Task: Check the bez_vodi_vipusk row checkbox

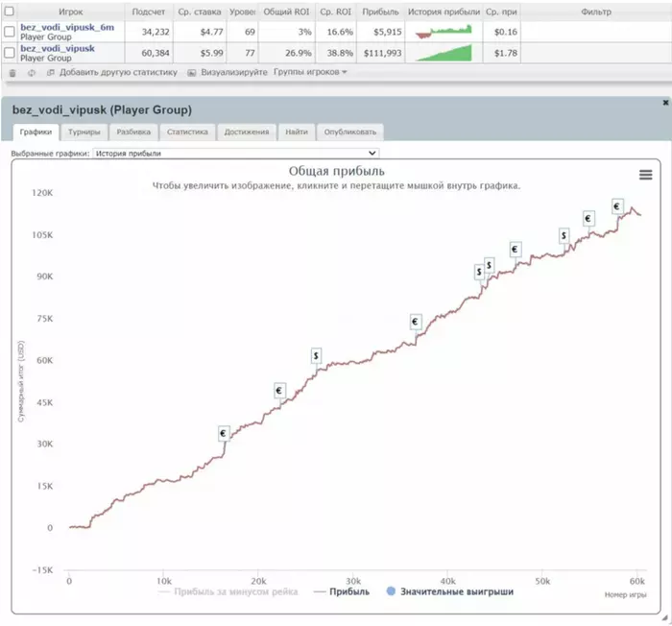Action: click(9, 53)
